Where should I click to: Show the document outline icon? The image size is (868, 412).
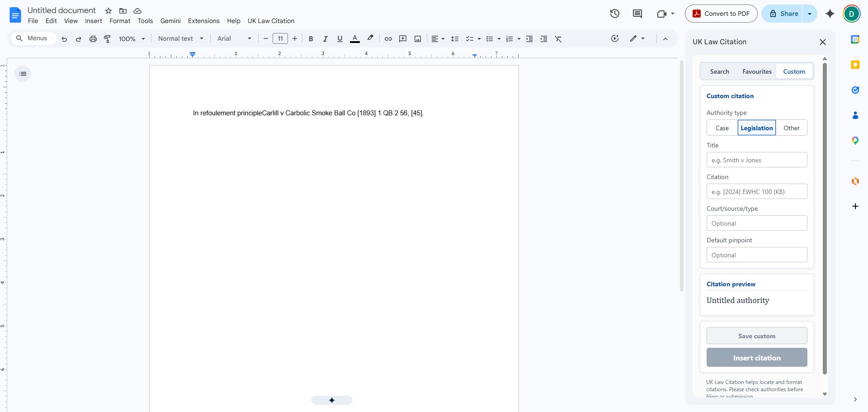pos(23,74)
